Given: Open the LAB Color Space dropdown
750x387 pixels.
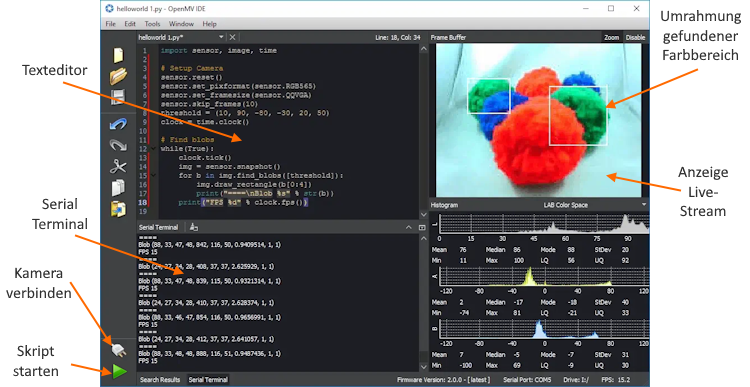Looking at the screenshot, I should (644, 205).
